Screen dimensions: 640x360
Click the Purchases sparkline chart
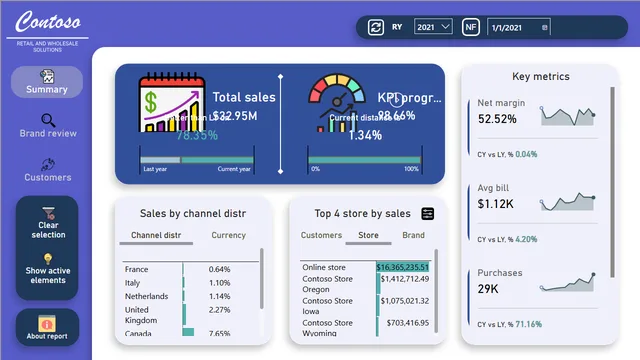[567, 282]
